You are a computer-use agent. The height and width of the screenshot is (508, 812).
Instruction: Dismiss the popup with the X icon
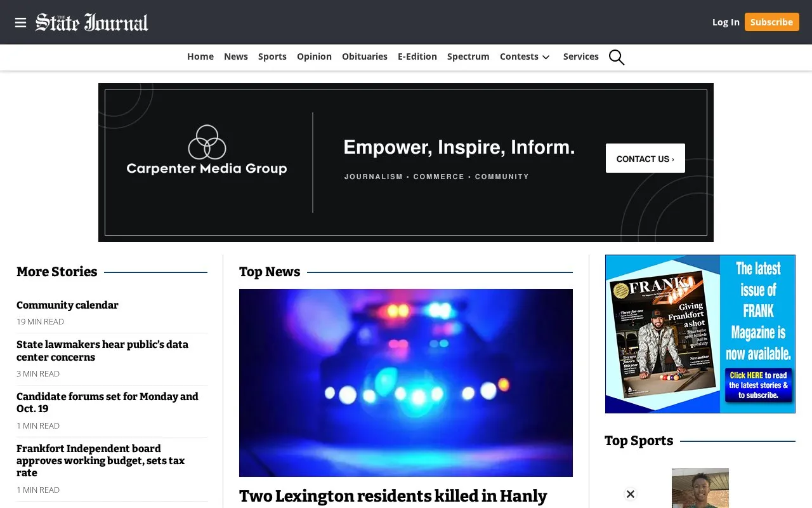(631, 494)
